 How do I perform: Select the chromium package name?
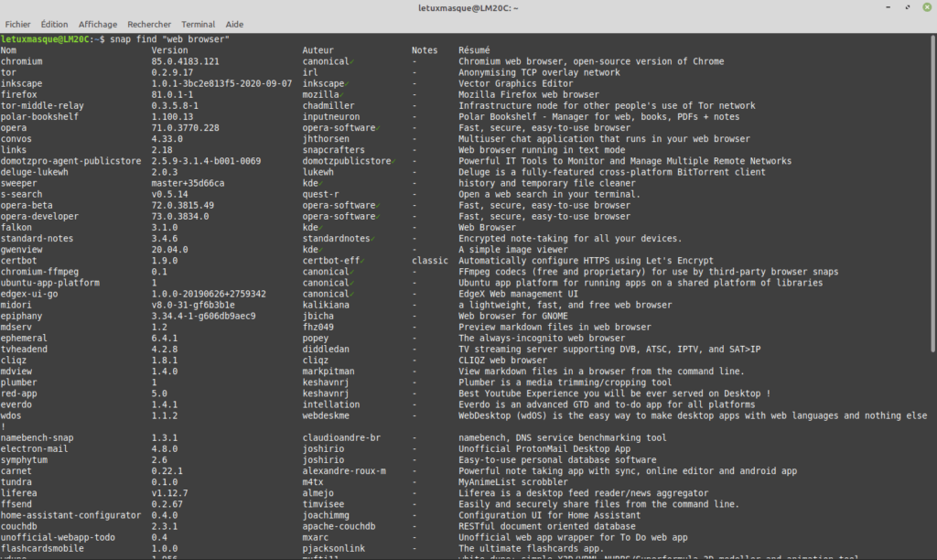[x=20, y=61]
